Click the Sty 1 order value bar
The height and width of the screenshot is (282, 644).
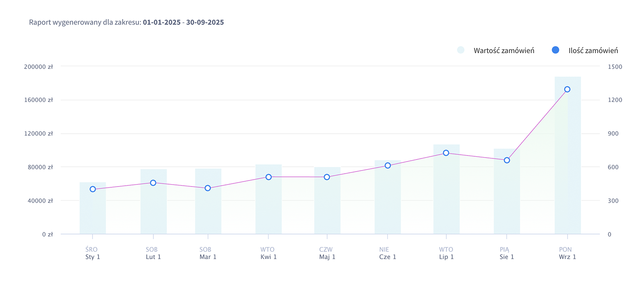[x=93, y=214]
